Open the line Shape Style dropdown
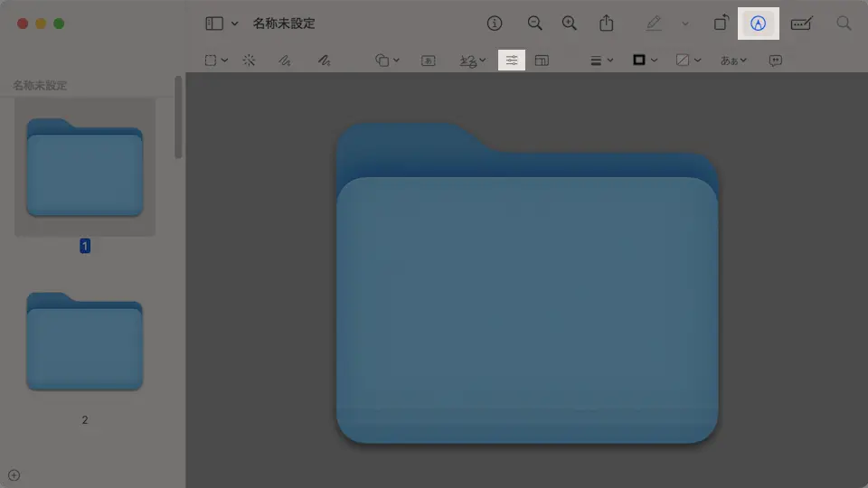The image size is (868, 488). point(601,61)
